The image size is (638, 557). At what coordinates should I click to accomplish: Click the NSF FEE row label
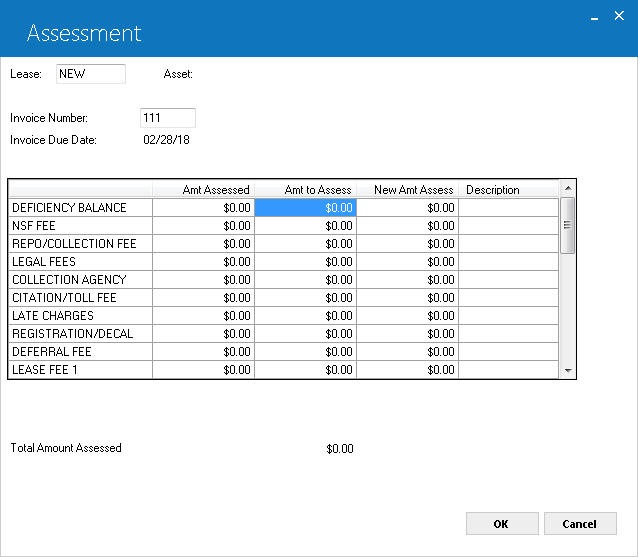click(x=81, y=226)
